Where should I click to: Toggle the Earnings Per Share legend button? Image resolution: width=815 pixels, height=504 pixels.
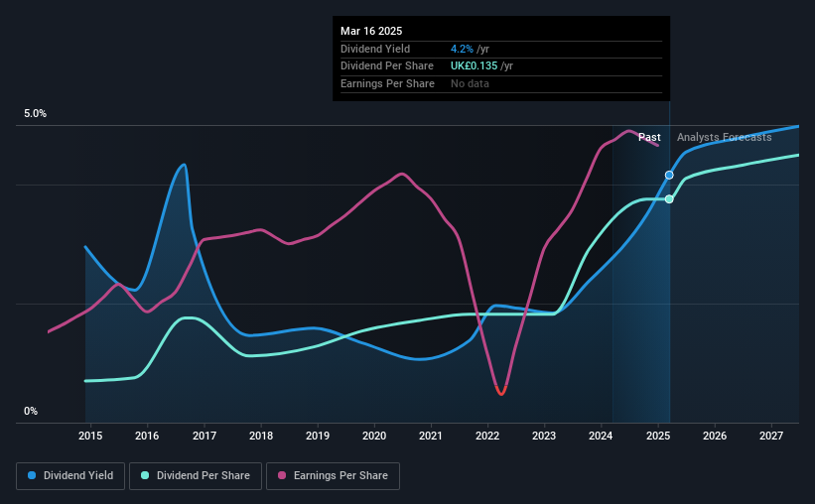[333, 476]
